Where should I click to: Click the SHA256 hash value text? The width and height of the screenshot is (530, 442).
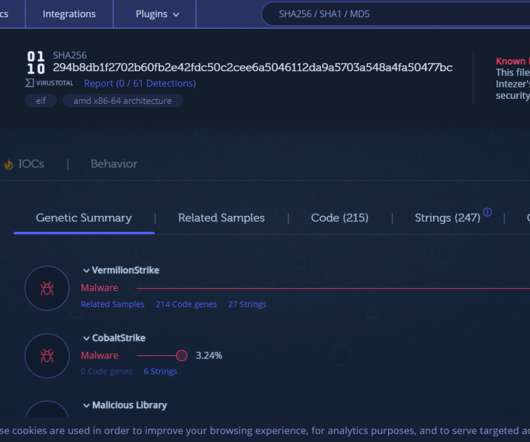253,68
